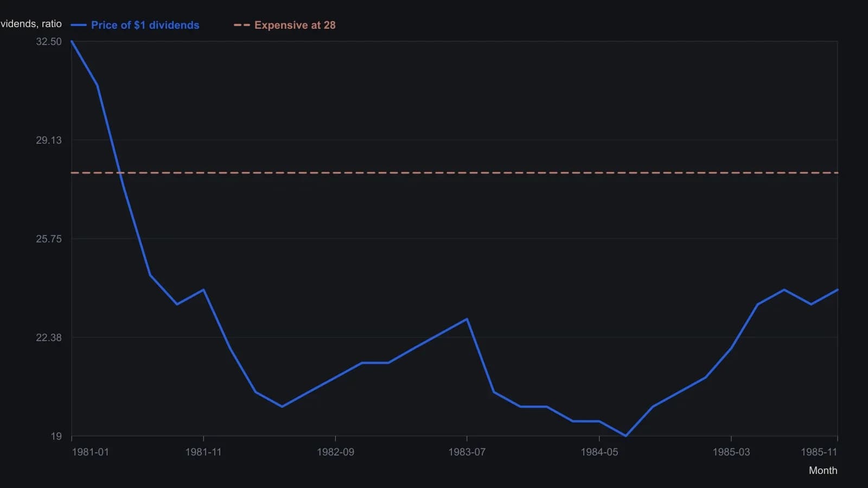The height and width of the screenshot is (488, 868).
Task: Select the 29.13 y-axis tick label
Action: coord(49,140)
